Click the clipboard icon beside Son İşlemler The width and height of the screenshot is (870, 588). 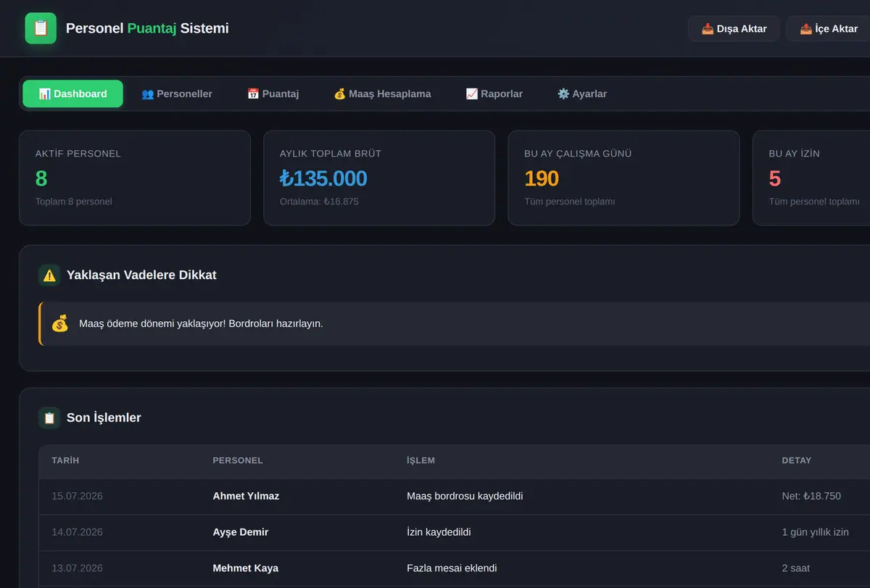(x=49, y=418)
